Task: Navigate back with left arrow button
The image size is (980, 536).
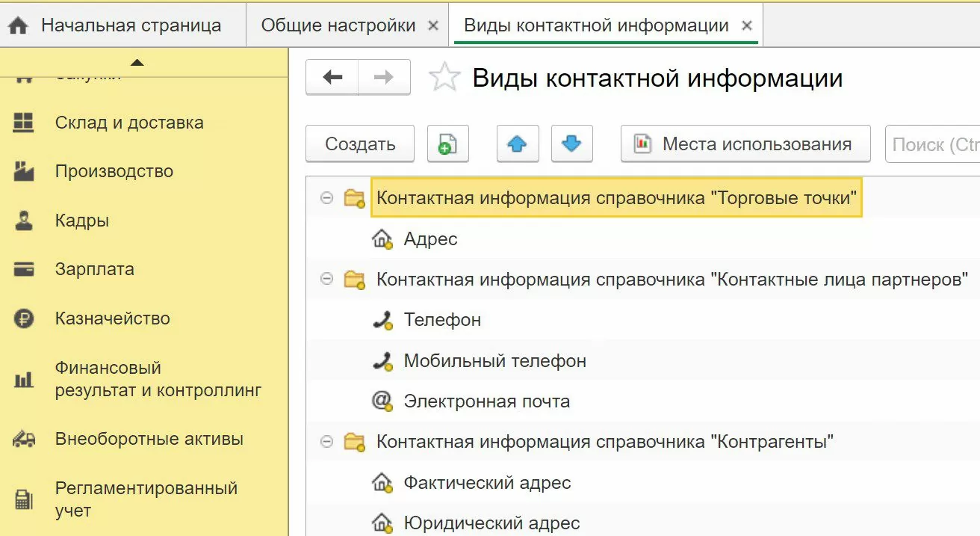Action: pyautogui.click(x=332, y=78)
